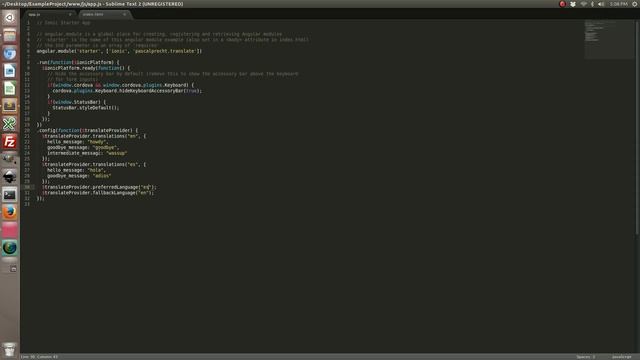640x360 pixels.
Task: Click the goodbye_message: "goodbye" line
Action: point(83,148)
